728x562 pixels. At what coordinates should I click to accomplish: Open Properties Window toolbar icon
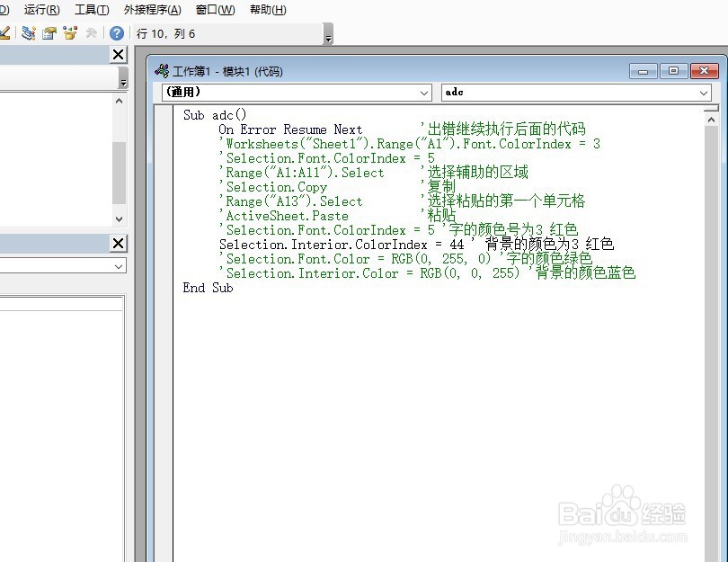(49, 33)
